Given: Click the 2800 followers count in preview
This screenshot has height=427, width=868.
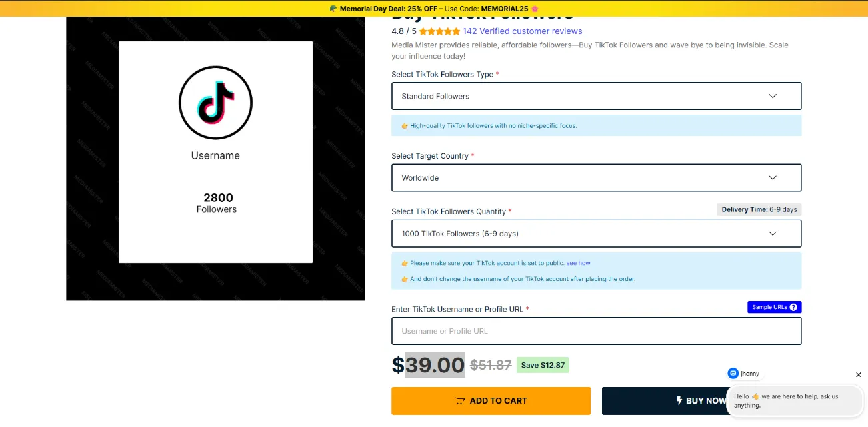Looking at the screenshot, I should click(x=219, y=198).
